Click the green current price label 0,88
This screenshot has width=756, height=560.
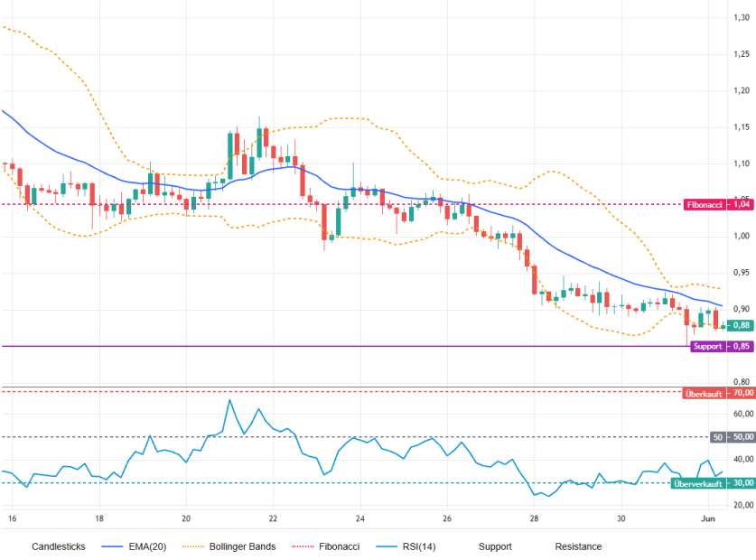(x=741, y=325)
